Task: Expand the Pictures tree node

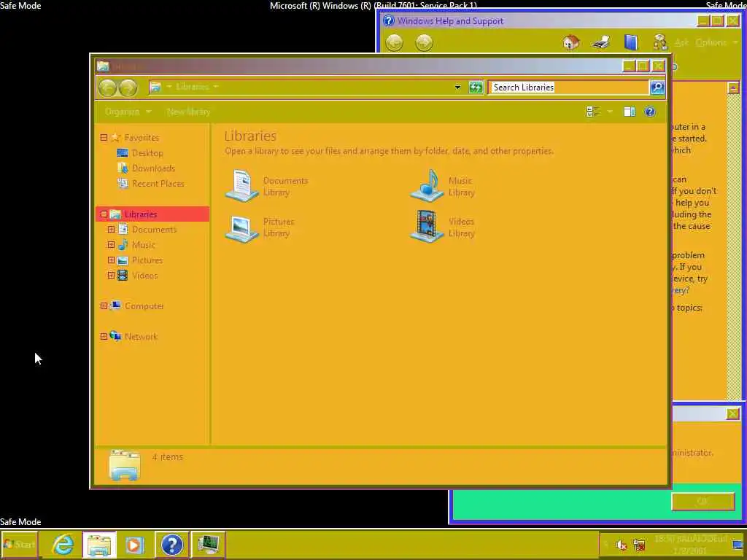Action: (x=111, y=260)
